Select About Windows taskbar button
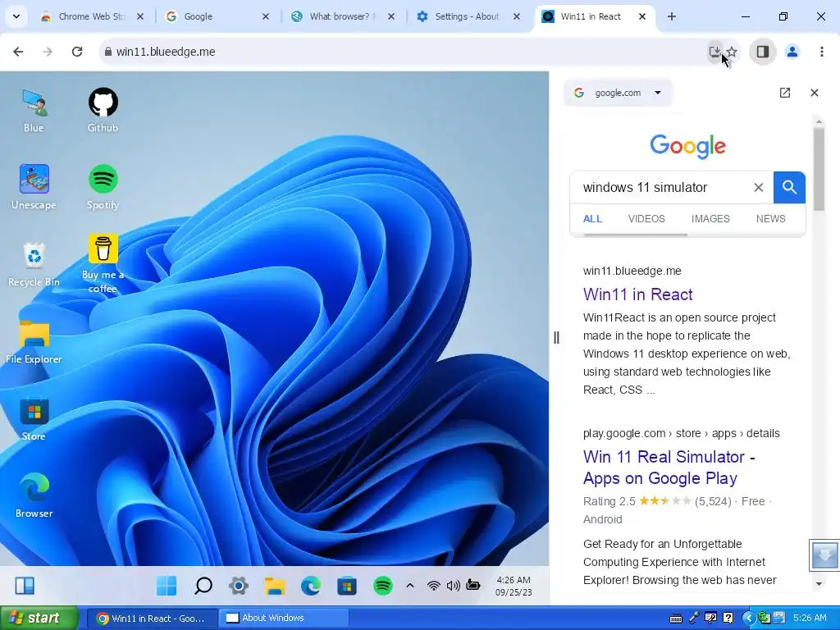 click(284, 619)
